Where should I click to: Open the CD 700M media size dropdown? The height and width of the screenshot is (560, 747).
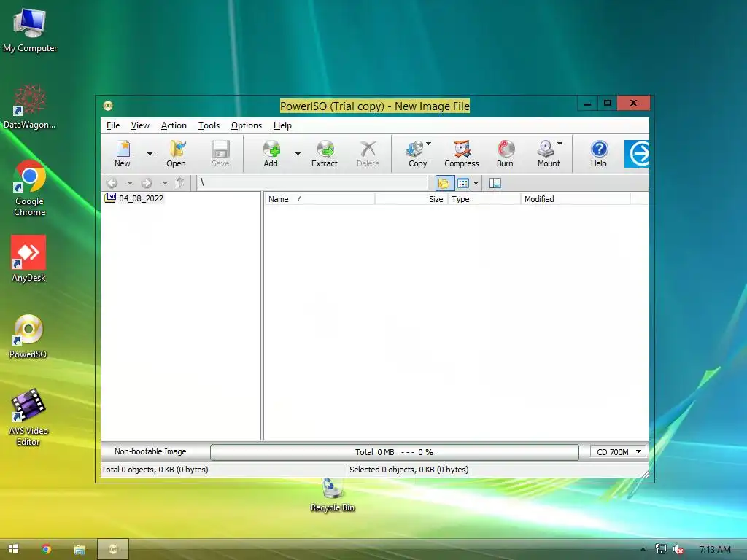point(619,452)
